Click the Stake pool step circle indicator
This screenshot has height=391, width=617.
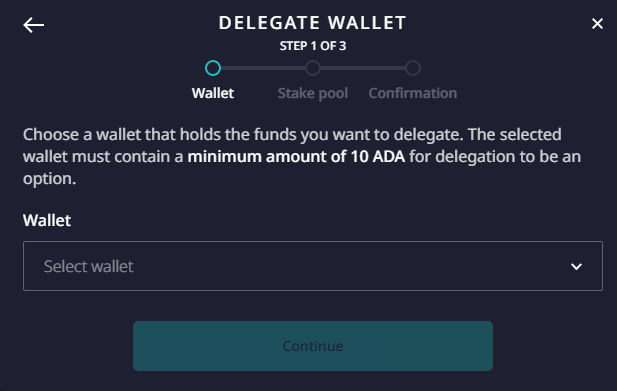(x=313, y=68)
